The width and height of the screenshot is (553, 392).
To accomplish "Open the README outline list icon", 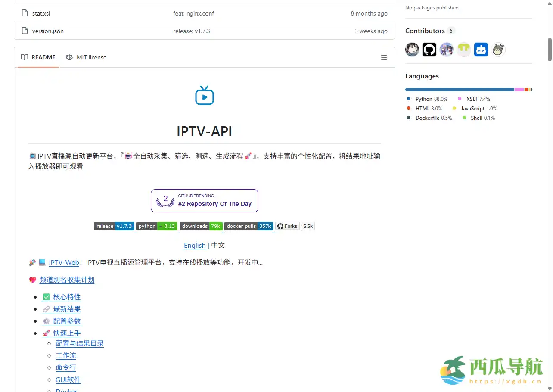I will pos(383,57).
